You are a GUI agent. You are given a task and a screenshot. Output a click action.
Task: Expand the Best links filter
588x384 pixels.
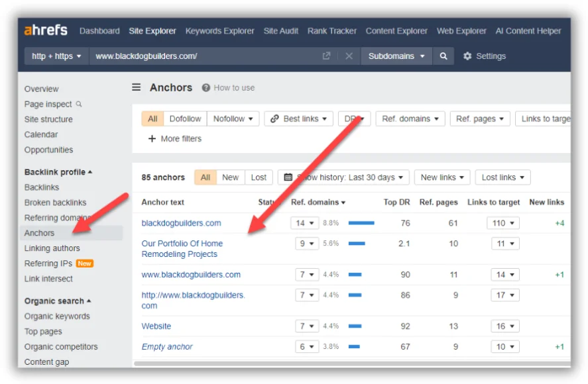(x=298, y=119)
